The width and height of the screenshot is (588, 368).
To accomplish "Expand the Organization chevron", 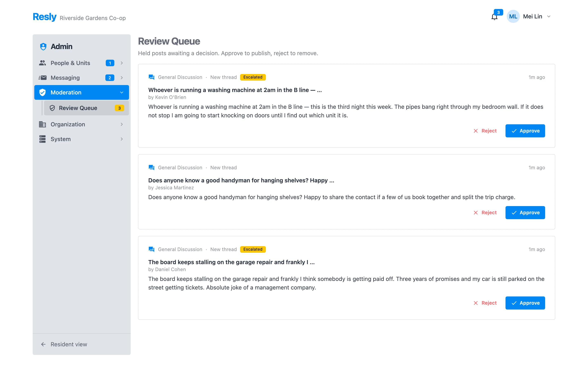I will coord(122,124).
